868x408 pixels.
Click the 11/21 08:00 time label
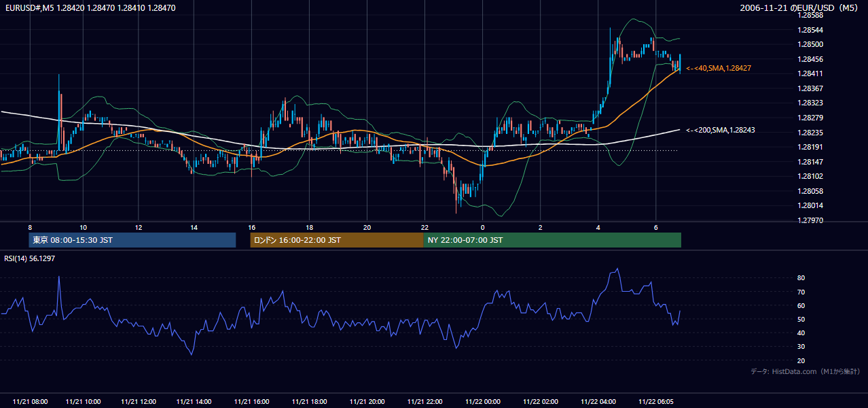[30, 401]
